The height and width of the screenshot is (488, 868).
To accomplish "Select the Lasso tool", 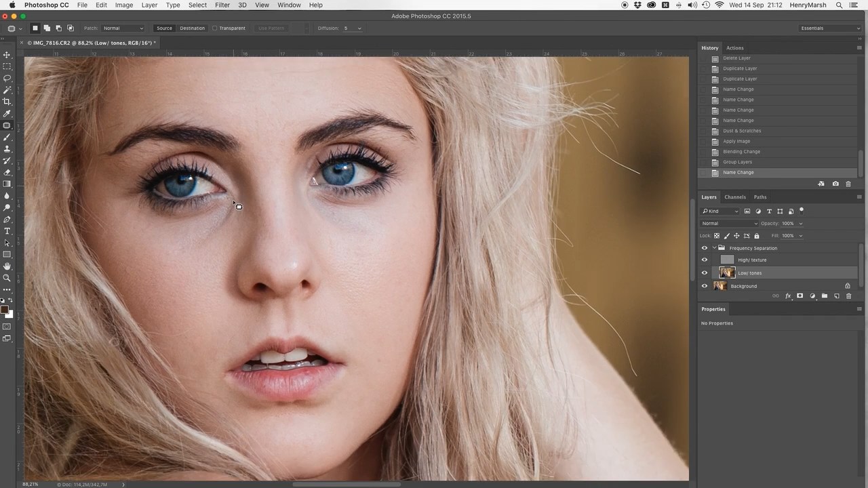I will pos(7,78).
